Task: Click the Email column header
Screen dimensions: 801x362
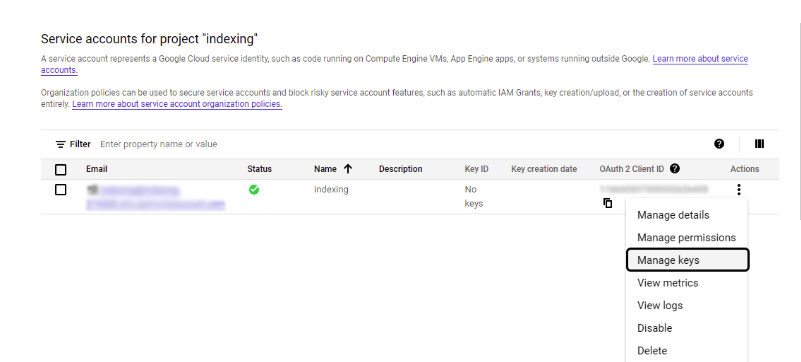Action: tap(97, 169)
